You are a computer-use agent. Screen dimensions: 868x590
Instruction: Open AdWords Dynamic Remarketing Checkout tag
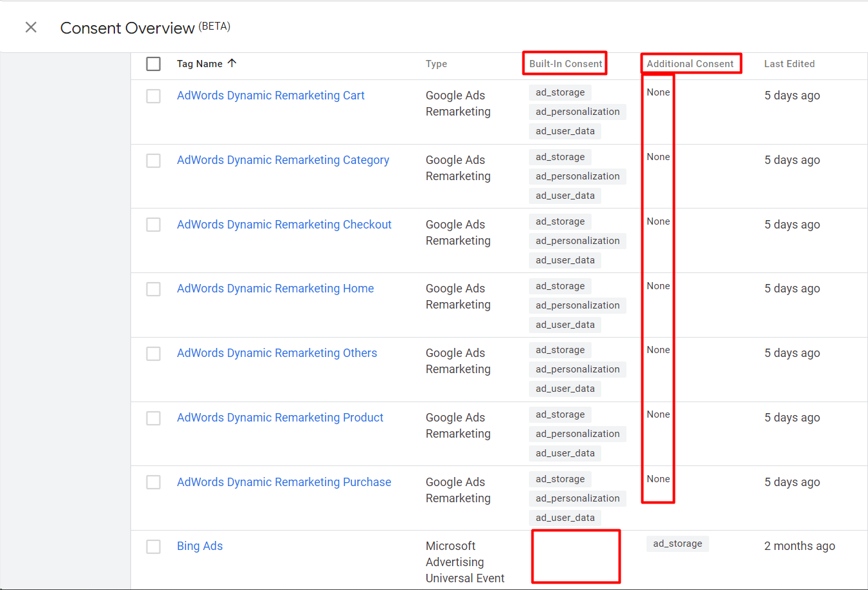tap(284, 225)
